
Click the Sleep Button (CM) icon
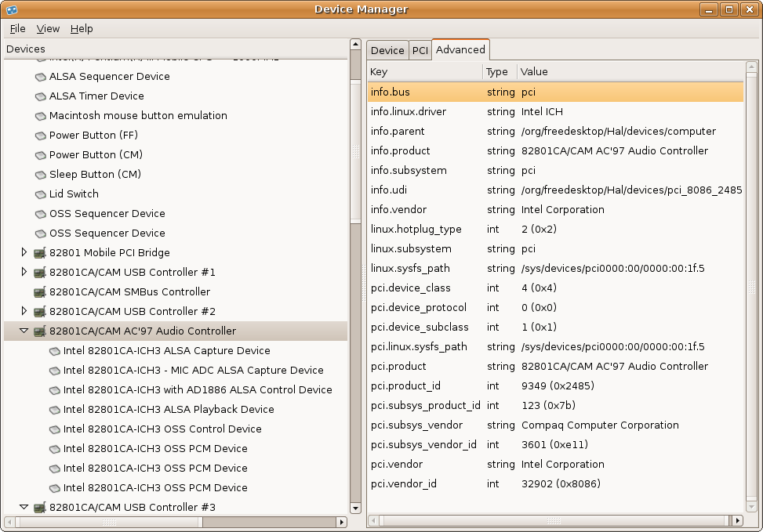point(40,175)
